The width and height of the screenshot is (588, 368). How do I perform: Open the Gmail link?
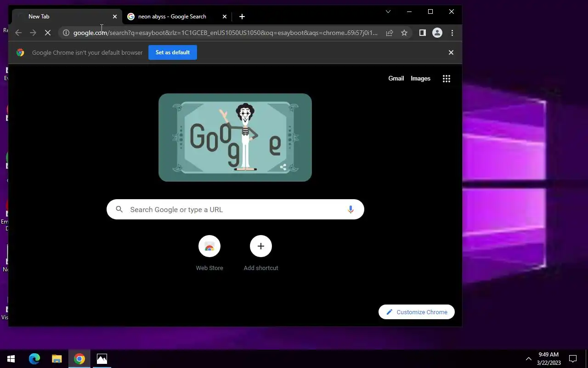tap(396, 79)
